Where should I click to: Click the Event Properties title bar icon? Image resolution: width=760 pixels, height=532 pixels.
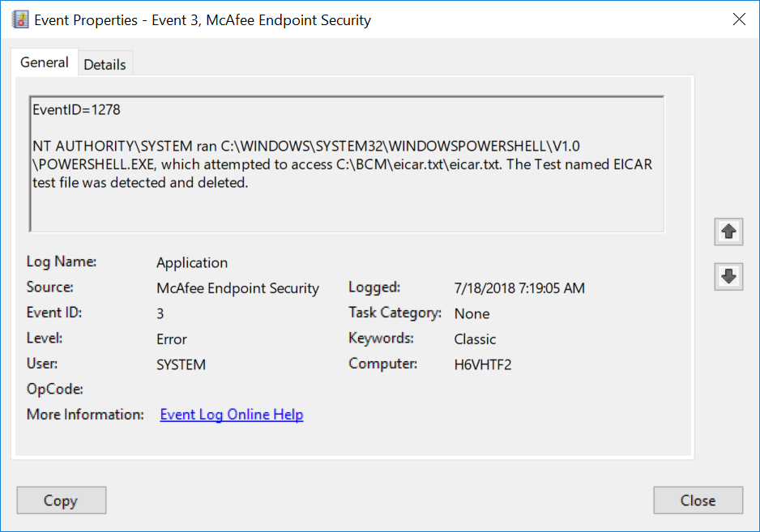coord(20,20)
